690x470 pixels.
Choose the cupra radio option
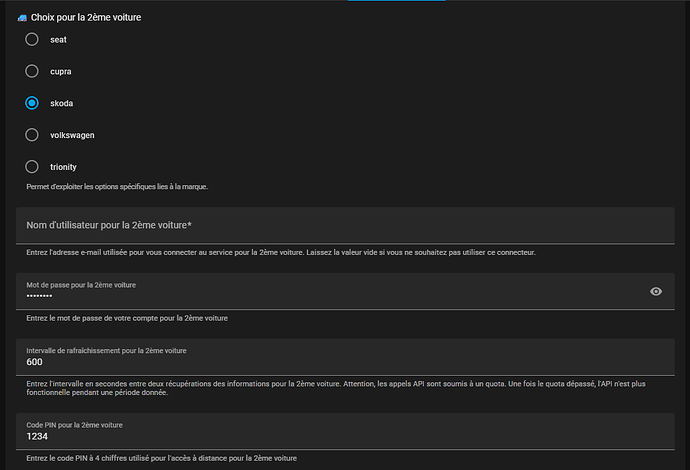pyautogui.click(x=32, y=71)
